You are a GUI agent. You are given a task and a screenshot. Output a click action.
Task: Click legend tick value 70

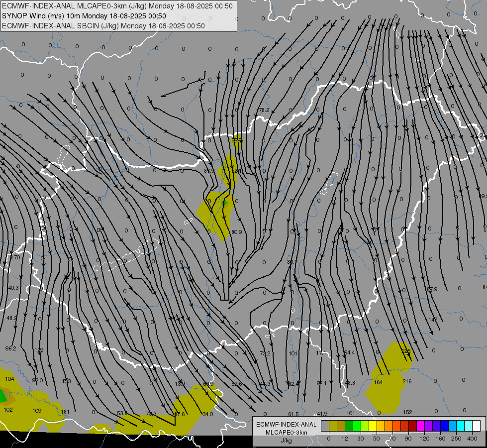(x=392, y=439)
